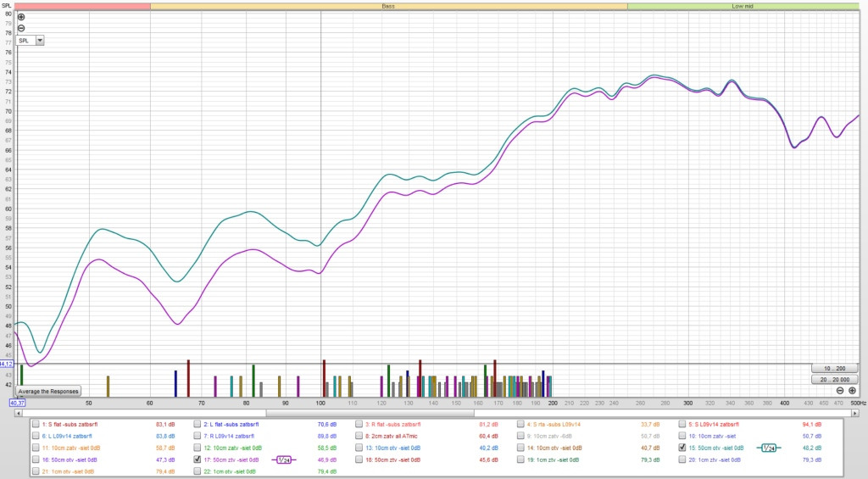
Task: Click the teal 1/24 smoothing indicator for trace 15
Action: pyautogui.click(x=768, y=448)
